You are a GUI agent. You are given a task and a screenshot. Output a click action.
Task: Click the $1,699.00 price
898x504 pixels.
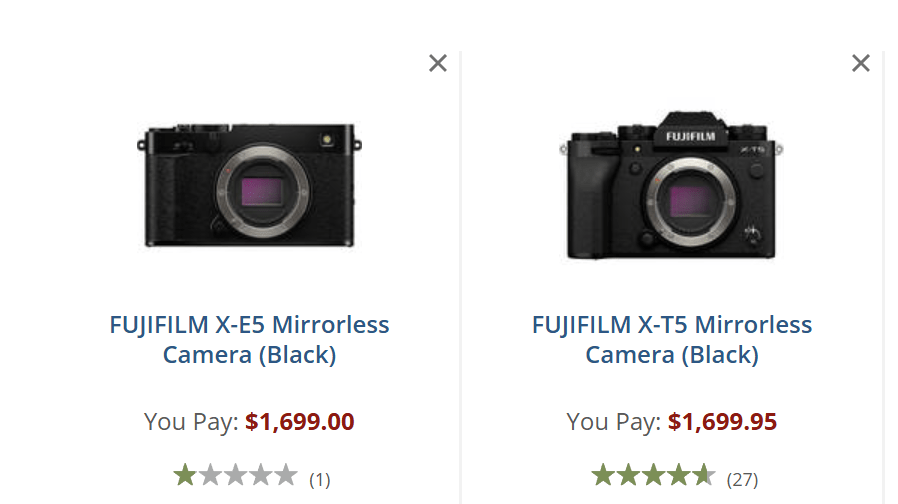point(300,422)
